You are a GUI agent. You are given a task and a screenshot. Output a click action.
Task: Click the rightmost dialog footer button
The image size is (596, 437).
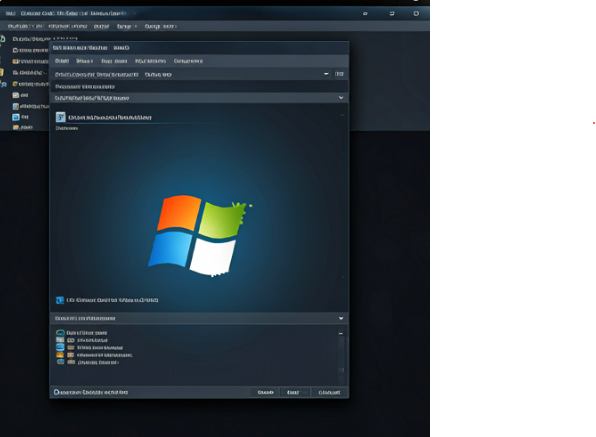[329, 392]
